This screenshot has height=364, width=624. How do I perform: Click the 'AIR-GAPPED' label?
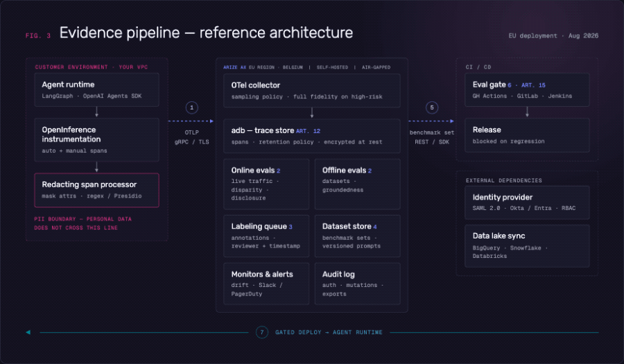(376, 67)
